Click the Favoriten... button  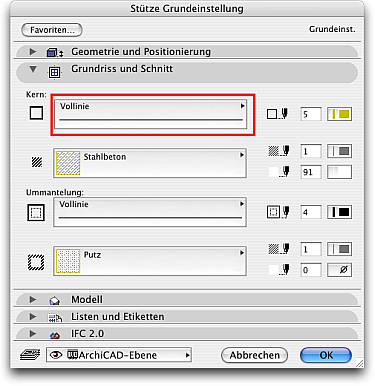pos(52,30)
